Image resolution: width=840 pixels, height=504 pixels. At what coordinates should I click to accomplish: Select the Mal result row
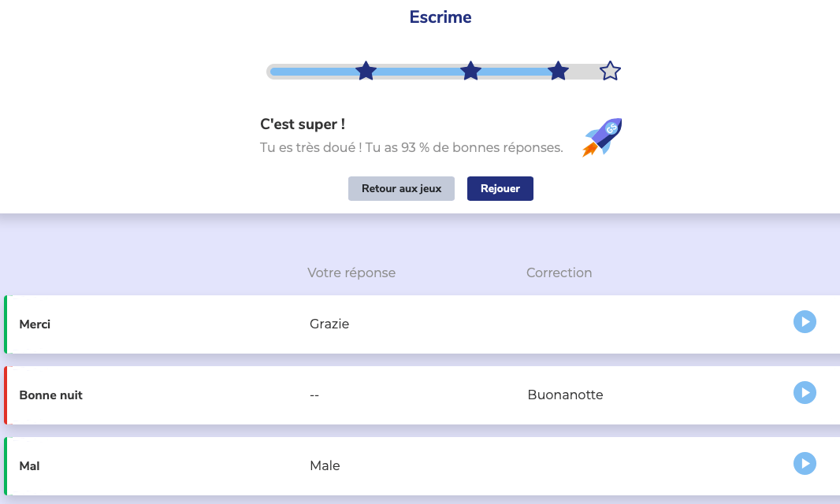[158, 466]
